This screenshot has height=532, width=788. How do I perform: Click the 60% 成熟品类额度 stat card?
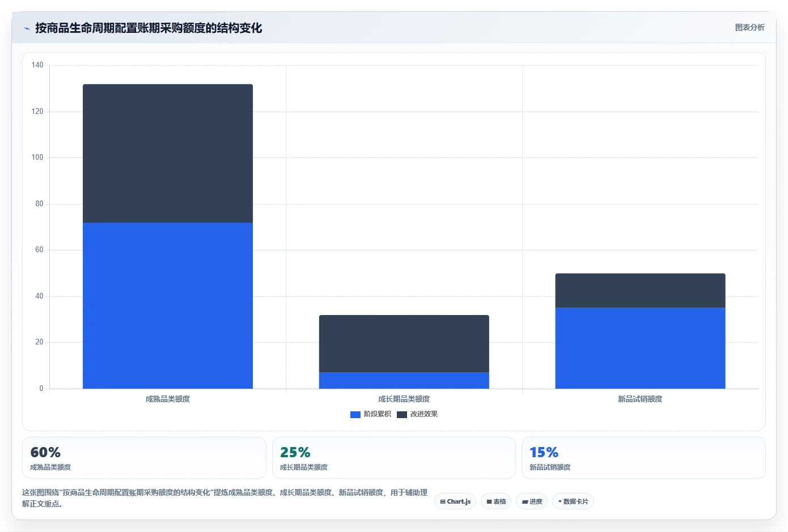pyautogui.click(x=144, y=458)
